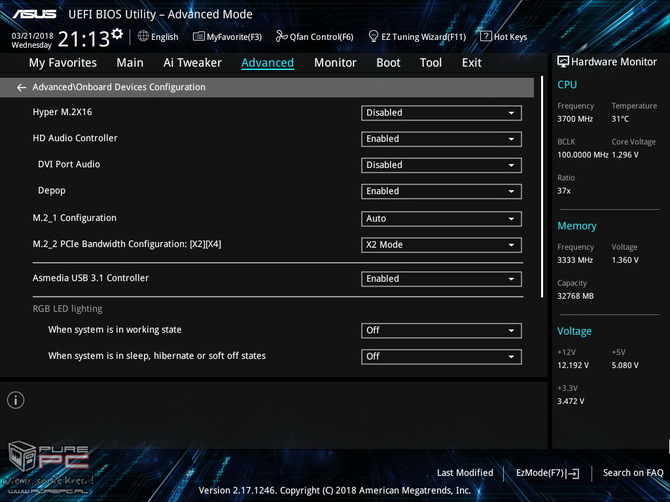
Task: Click the EzMode exit arrow icon
Action: pos(573,473)
